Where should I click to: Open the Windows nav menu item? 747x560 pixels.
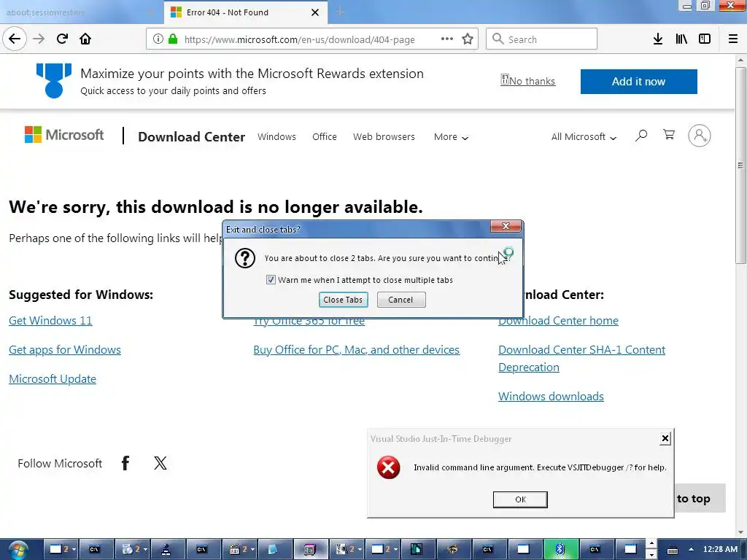(276, 136)
